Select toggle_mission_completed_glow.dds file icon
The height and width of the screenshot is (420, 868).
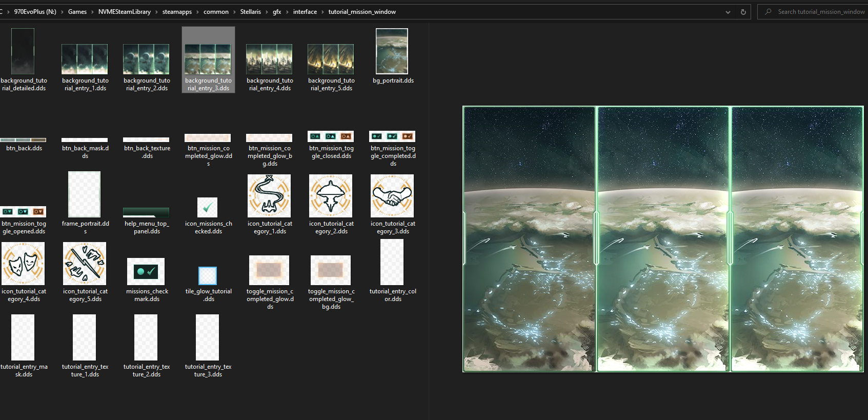(269, 270)
